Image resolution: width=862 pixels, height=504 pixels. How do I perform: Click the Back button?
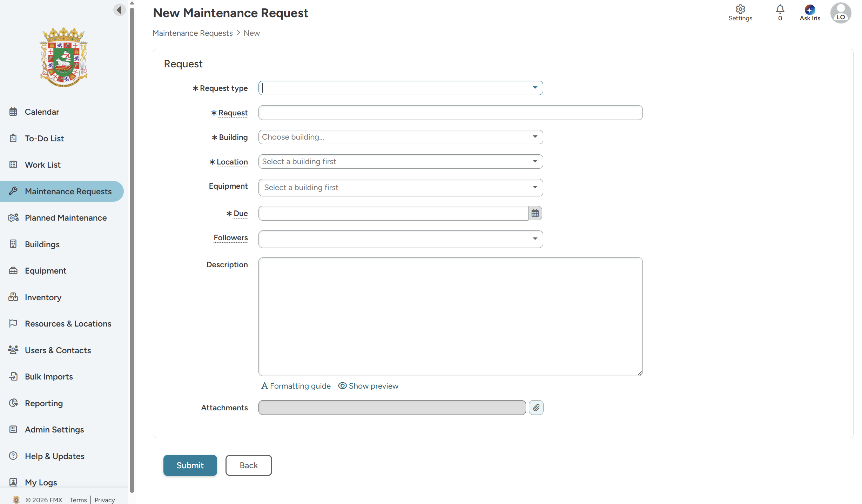[248, 465]
